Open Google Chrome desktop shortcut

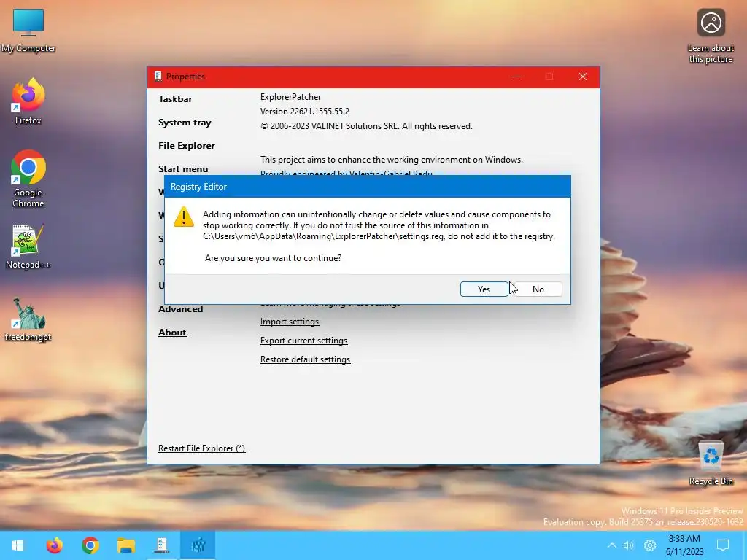coord(28,179)
